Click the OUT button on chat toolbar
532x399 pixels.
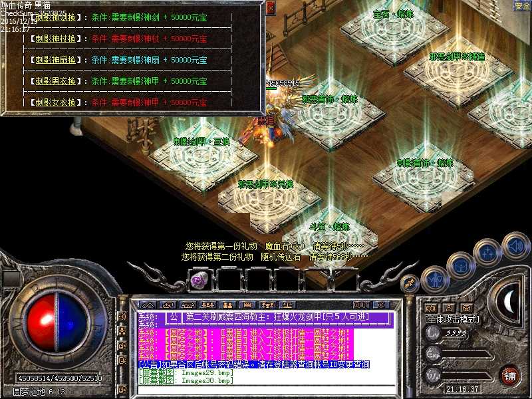(361, 305)
